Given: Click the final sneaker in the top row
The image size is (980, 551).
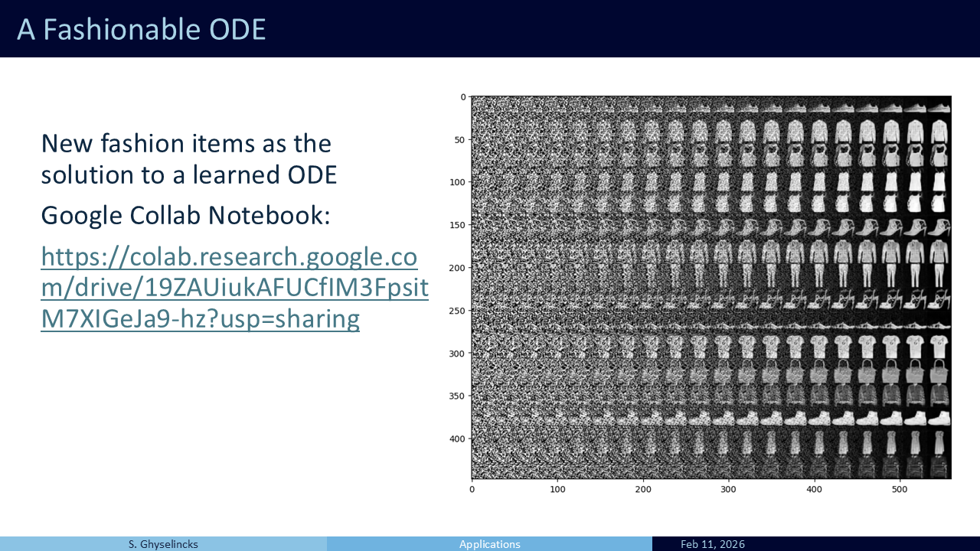Looking at the screenshot, I should point(939,107).
